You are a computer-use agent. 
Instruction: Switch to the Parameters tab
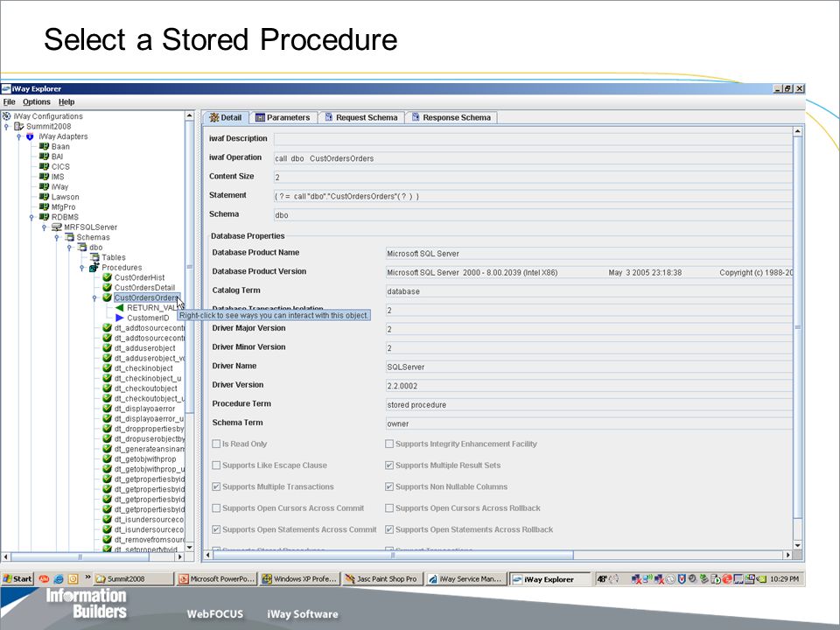click(x=283, y=117)
